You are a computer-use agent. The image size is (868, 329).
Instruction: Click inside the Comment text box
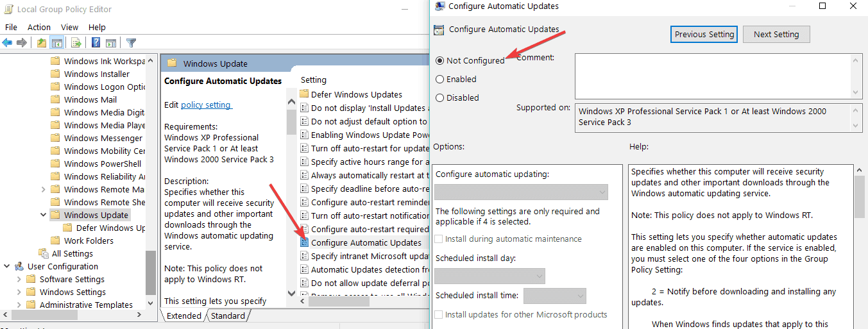pos(713,75)
